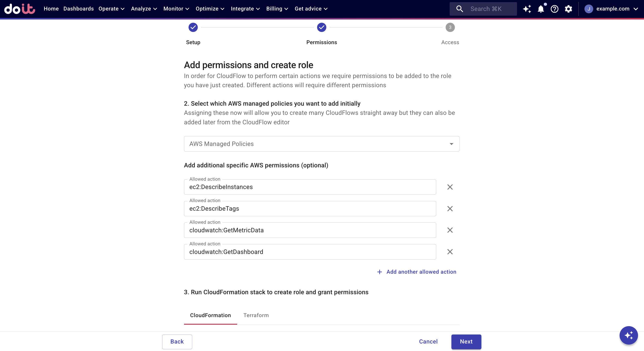Open the settings gear icon

click(568, 9)
